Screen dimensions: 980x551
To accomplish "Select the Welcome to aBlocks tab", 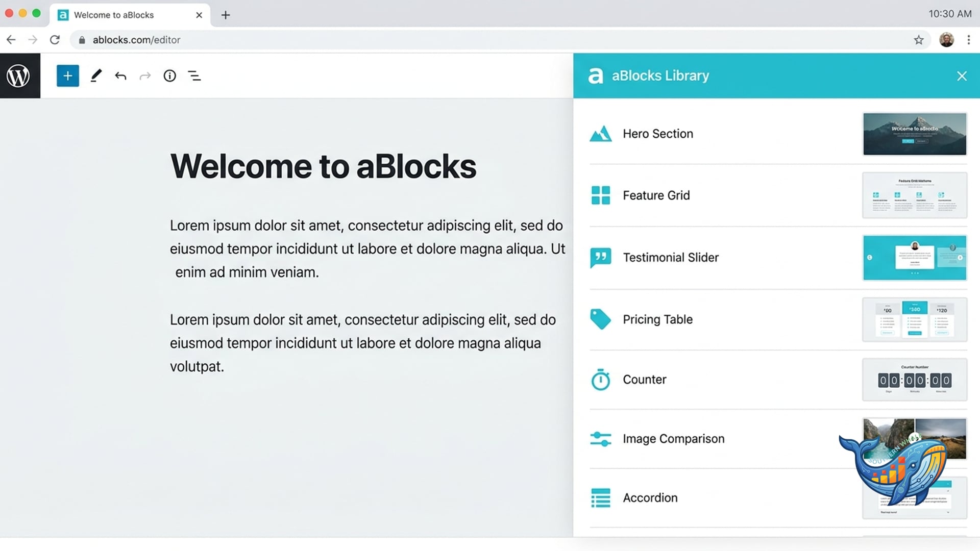I will click(130, 15).
